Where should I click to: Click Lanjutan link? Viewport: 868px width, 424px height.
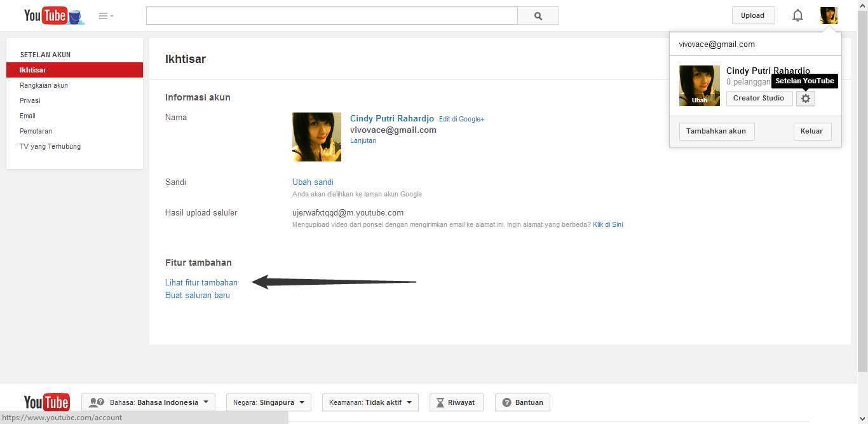pos(363,140)
